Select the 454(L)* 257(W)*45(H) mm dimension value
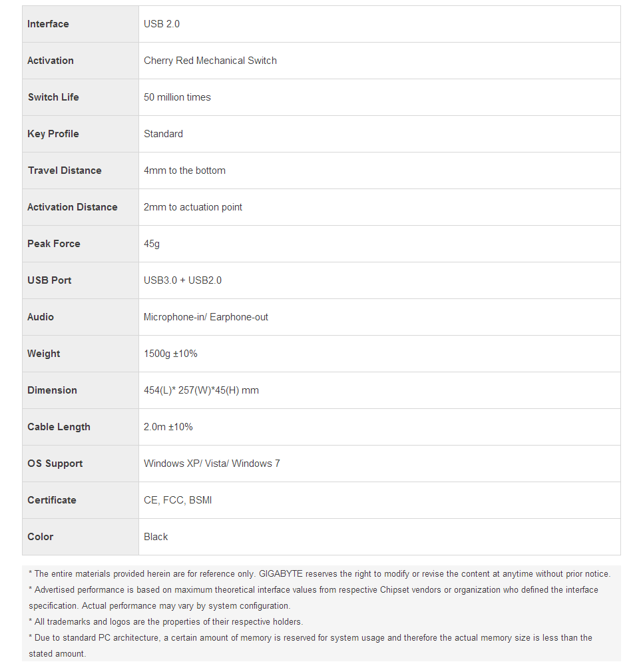Image resolution: width=643 pixels, height=672 pixels. [x=201, y=390]
